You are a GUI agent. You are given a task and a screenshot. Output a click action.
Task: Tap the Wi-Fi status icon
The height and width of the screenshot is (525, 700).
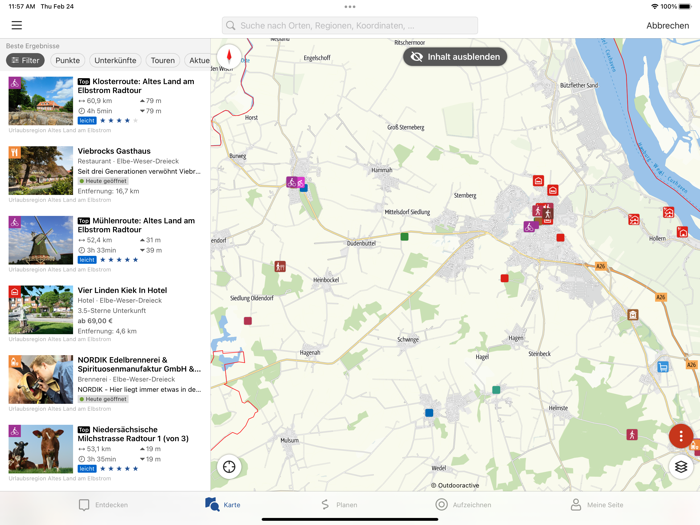point(654,7)
